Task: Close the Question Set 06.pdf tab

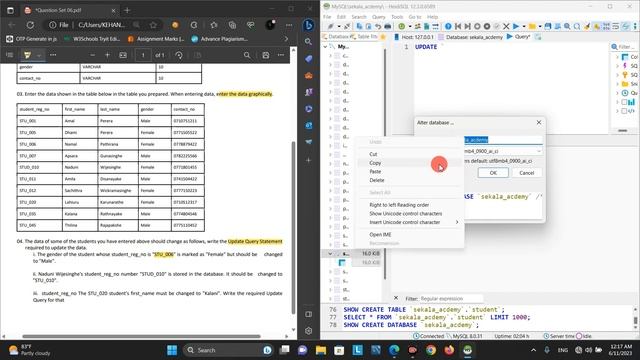Action: tap(113, 10)
